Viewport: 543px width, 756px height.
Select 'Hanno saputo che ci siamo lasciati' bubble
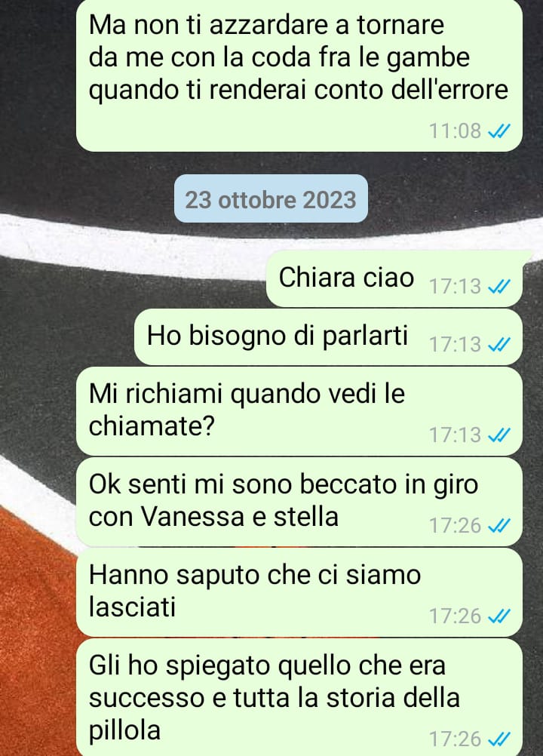(x=299, y=592)
